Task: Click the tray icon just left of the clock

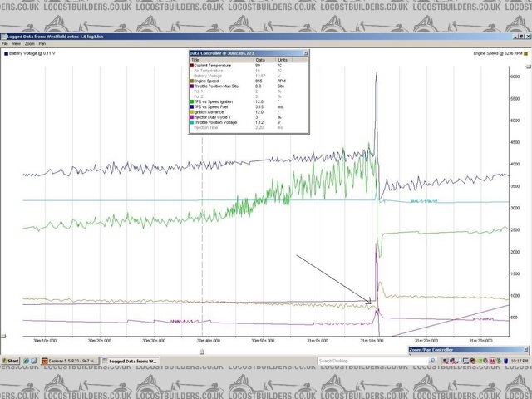Action: click(506, 361)
